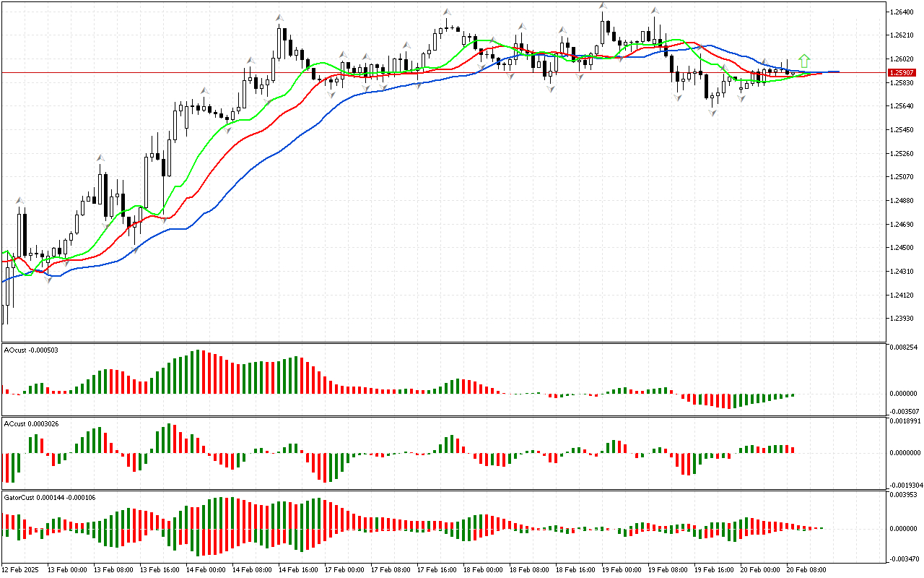This screenshot has height=578, width=924.
Task: Click the 1.25450 price axis label
Action: pyautogui.click(x=902, y=130)
